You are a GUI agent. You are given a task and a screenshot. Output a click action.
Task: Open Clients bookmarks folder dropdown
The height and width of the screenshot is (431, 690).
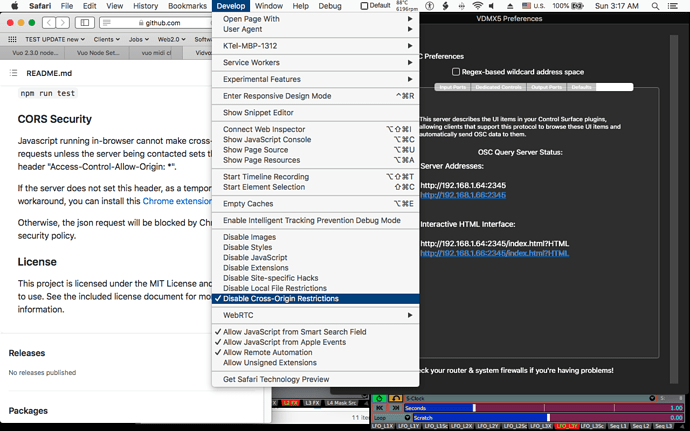pyautogui.click(x=106, y=39)
